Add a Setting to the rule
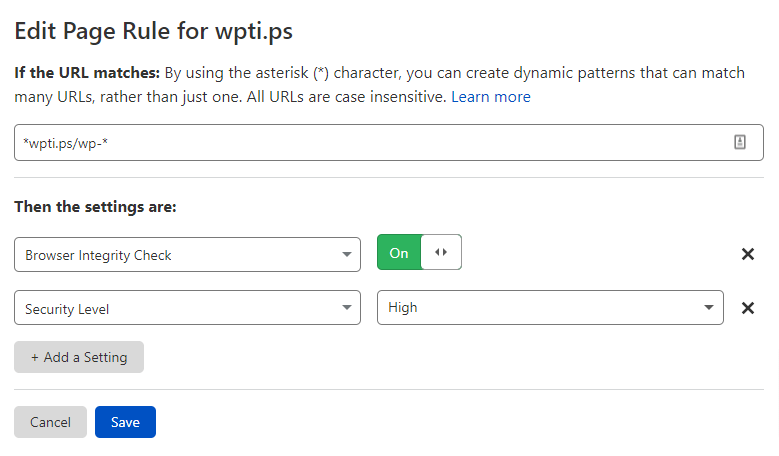The image size is (779, 456). click(x=79, y=357)
